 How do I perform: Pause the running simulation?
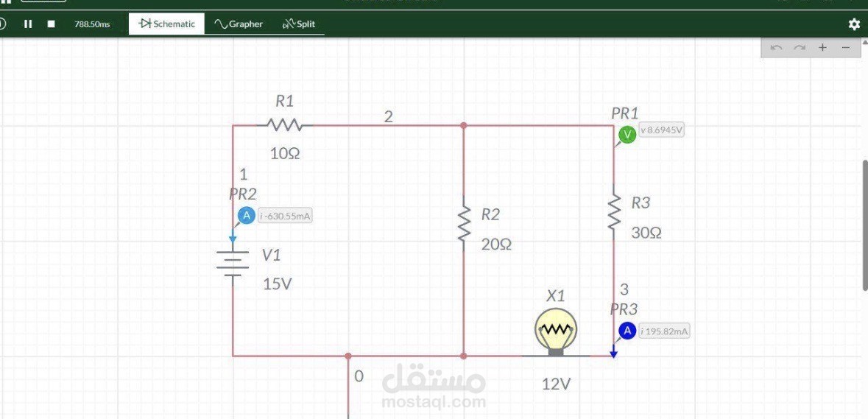pos(28,24)
